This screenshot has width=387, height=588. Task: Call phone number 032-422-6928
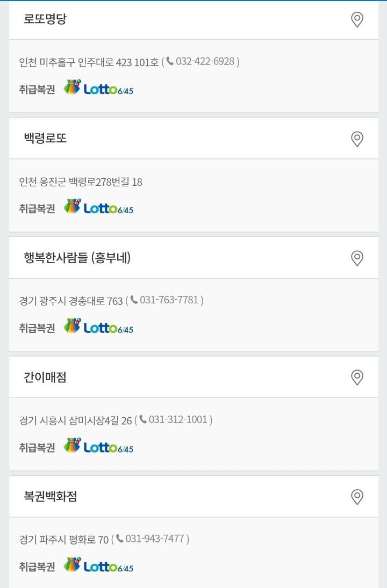(x=204, y=62)
